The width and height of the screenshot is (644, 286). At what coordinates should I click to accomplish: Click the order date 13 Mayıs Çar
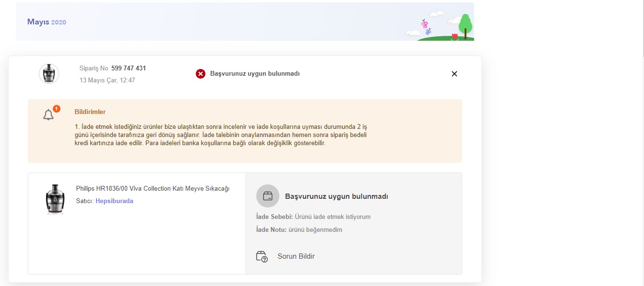point(107,80)
